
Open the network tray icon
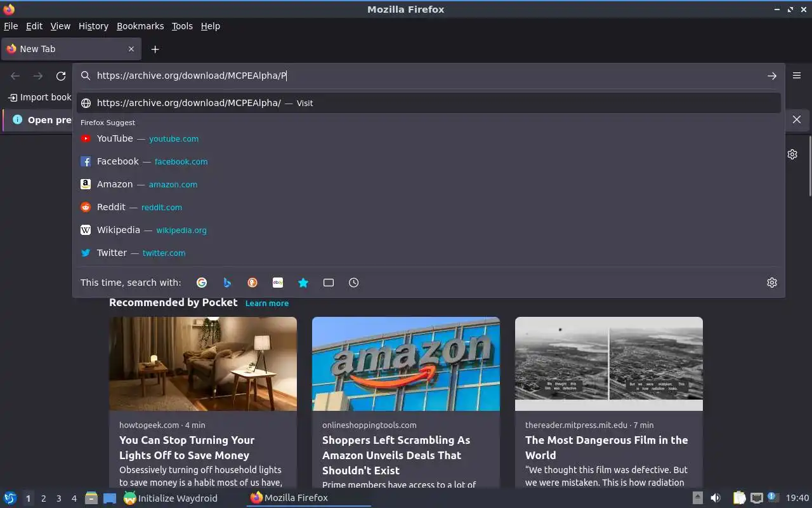(756, 498)
